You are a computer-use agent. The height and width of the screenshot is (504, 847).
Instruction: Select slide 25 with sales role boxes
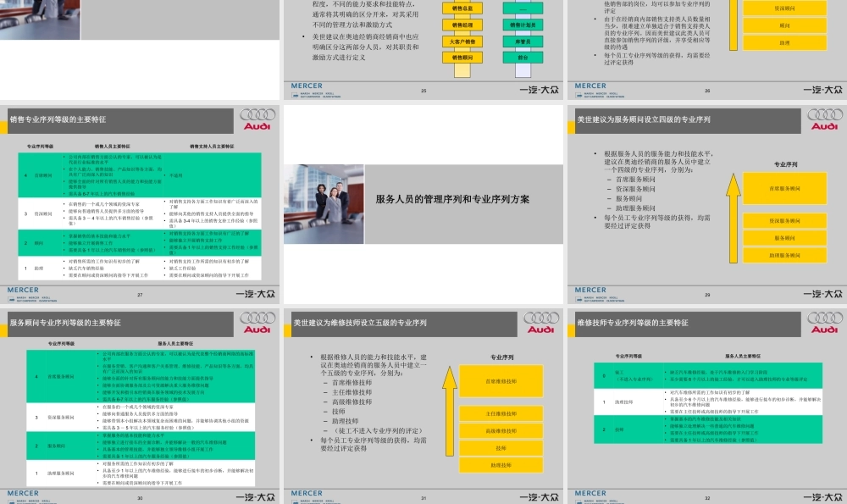tap(423, 49)
